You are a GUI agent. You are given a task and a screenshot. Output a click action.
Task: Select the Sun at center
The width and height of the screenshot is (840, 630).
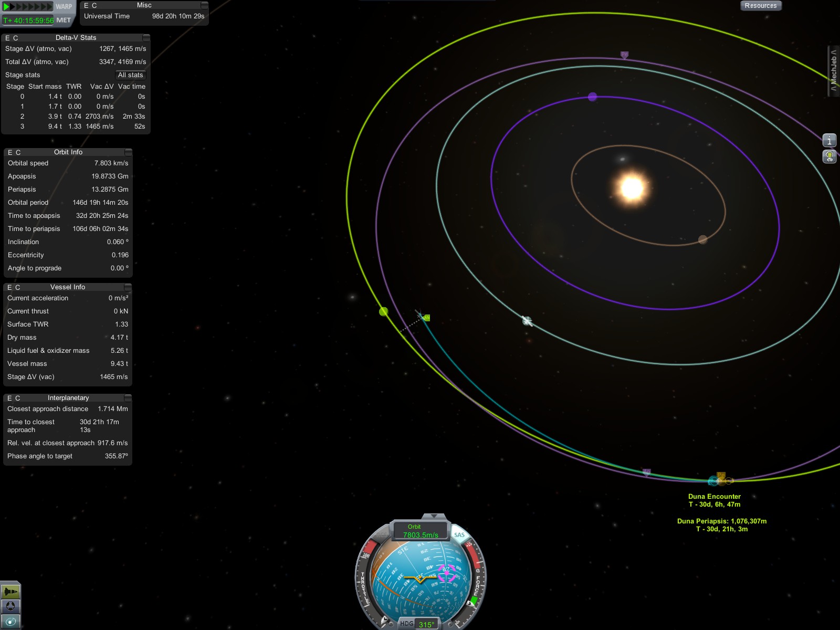coord(632,187)
